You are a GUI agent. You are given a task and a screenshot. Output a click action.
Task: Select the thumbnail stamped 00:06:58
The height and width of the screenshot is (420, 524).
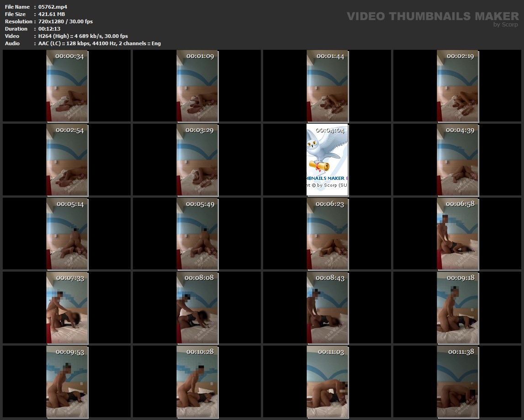(x=458, y=234)
